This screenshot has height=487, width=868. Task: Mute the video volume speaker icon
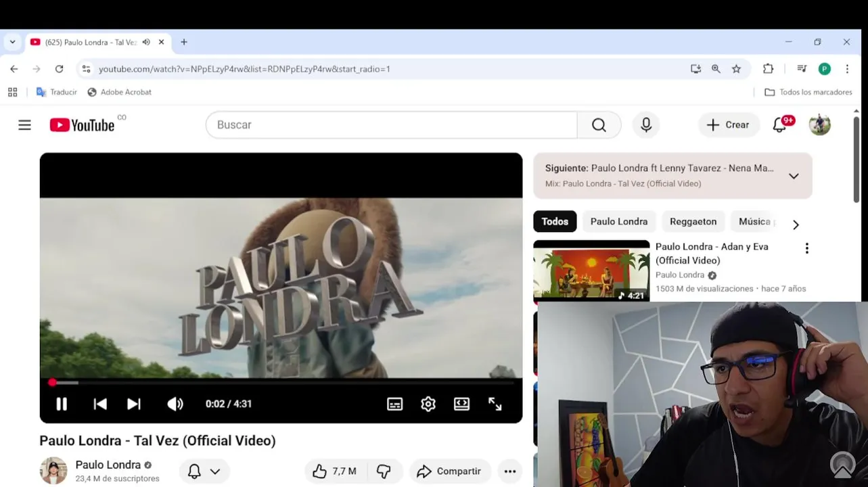tap(175, 404)
